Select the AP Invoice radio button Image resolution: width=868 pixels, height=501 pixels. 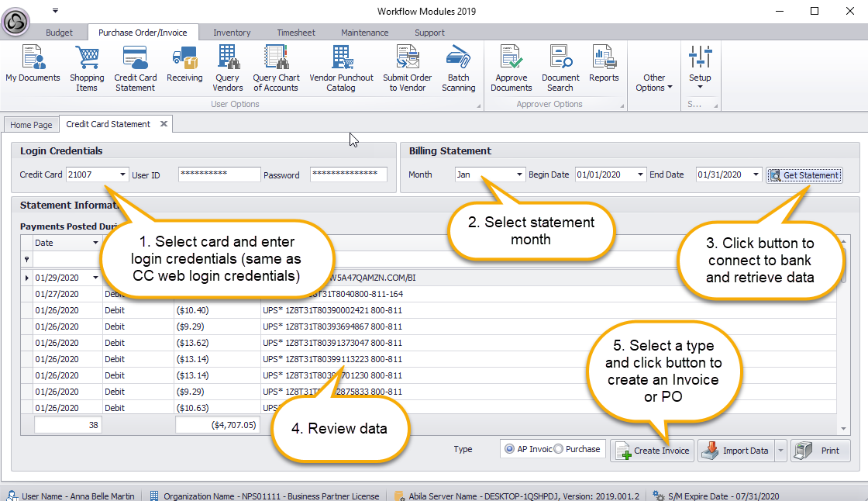tap(509, 449)
